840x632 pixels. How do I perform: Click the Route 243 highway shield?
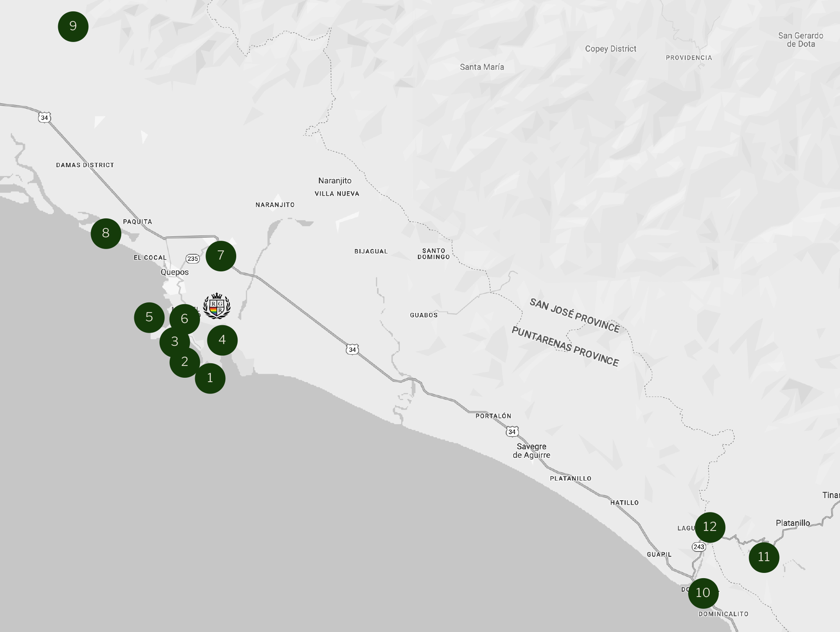tap(699, 547)
